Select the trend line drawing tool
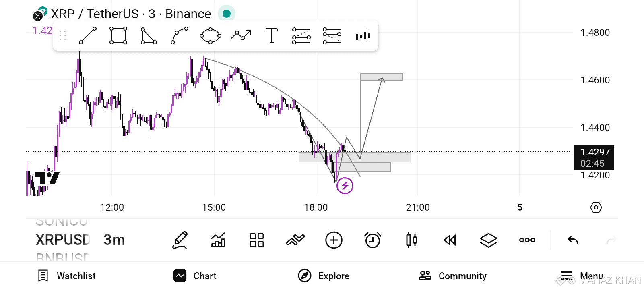644x290 pixels. pos(88,35)
